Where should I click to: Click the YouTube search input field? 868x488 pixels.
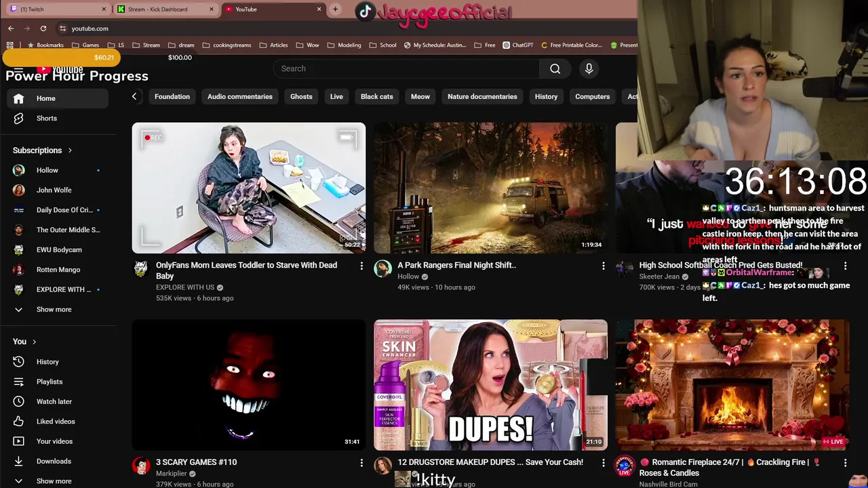pos(406,68)
